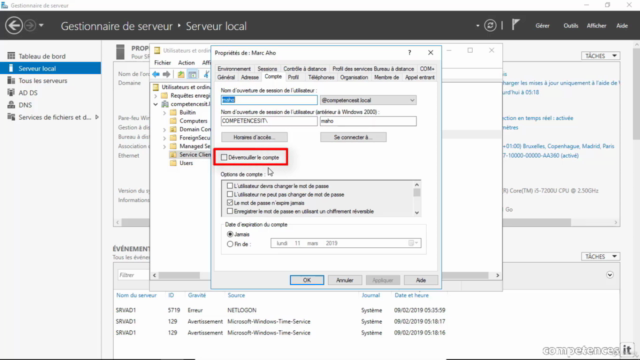Viewport: 640px width, 360px height.
Task: Open the @competencesit.local domain dropdown
Action: [x=412, y=100]
